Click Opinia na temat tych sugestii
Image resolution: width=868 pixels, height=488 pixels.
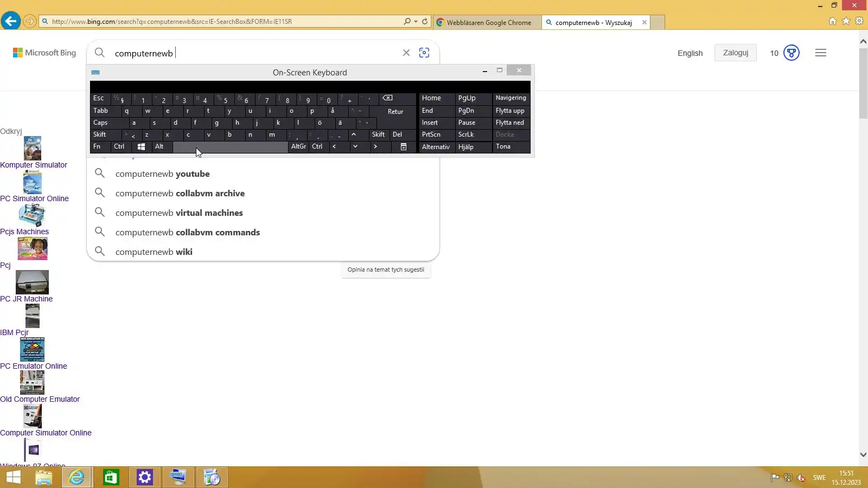click(386, 269)
